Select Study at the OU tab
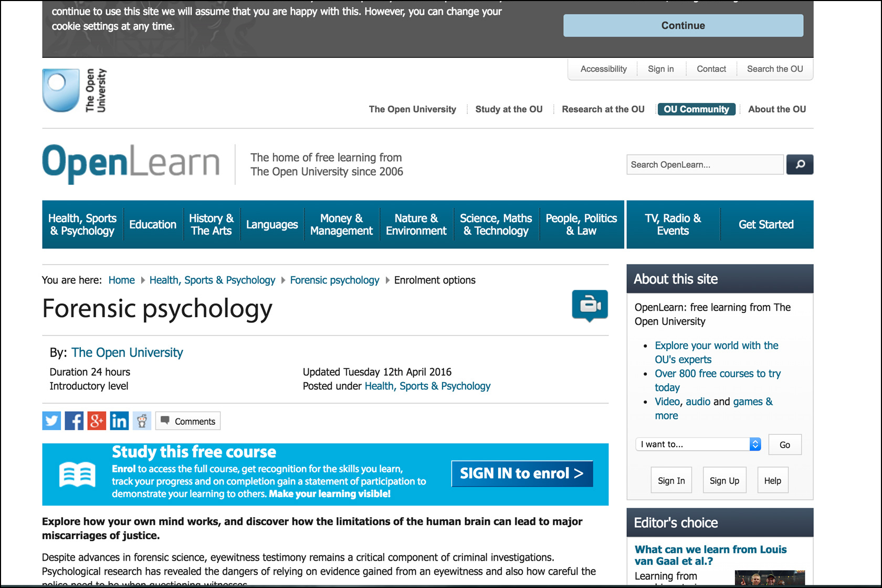 pos(509,109)
